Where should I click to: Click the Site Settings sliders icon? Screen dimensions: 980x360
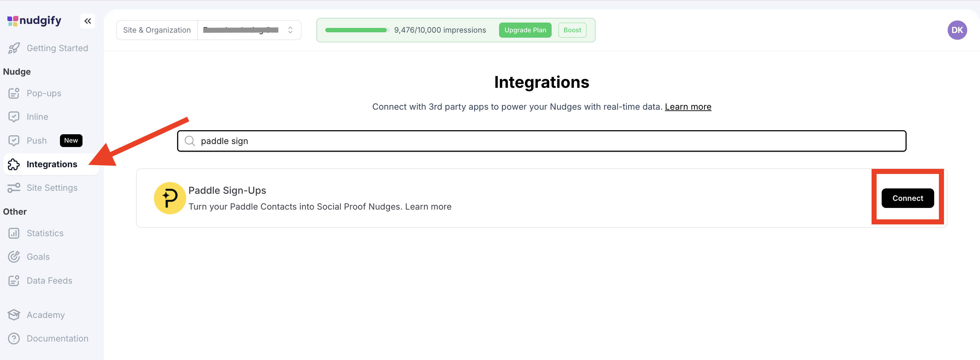coord(14,188)
